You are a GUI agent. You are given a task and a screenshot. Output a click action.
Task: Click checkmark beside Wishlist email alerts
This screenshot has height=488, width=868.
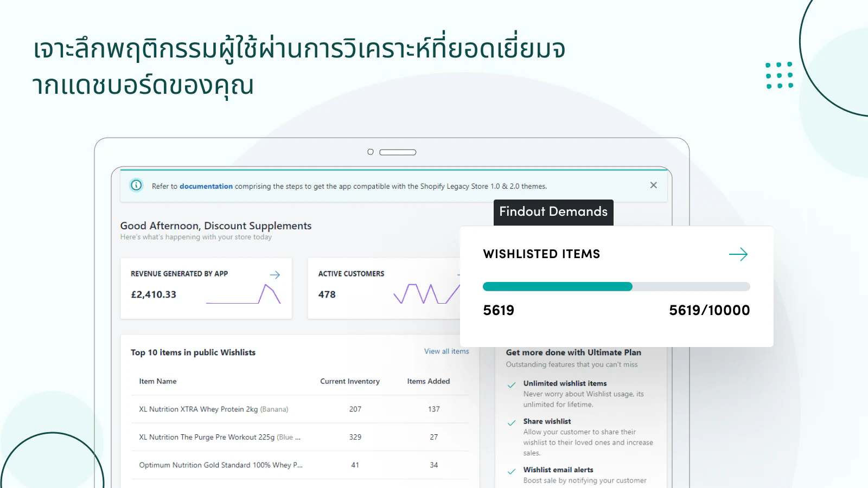(511, 472)
